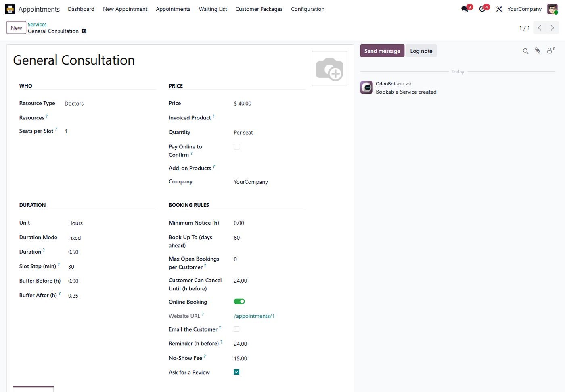Go to the next record arrow
The width and height of the screenshot is (565, 392).
tap(552, 28)
